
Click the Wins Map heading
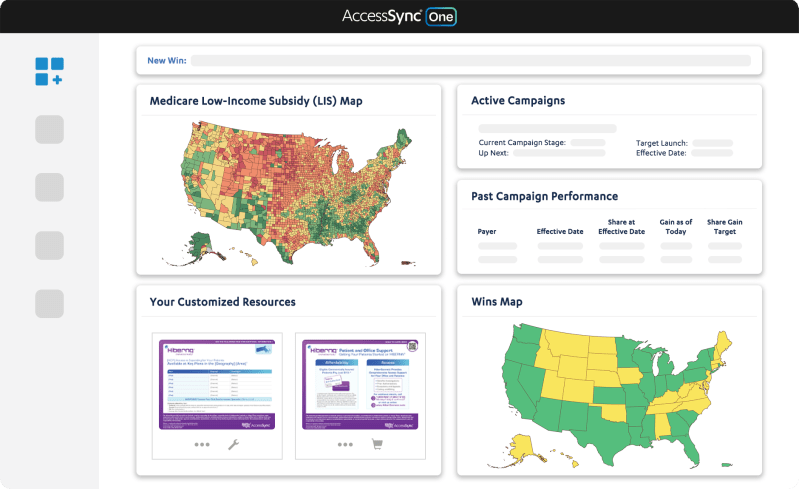tap(497, 302)
